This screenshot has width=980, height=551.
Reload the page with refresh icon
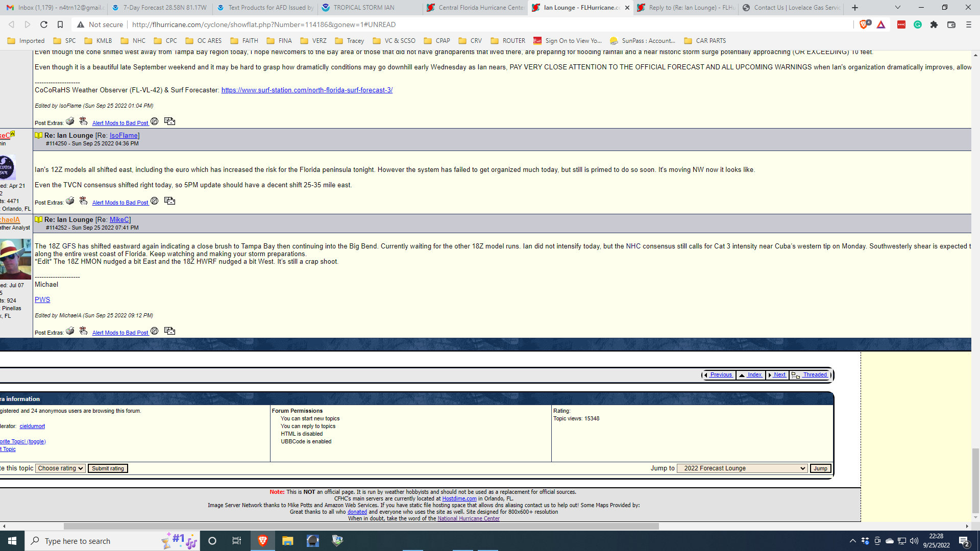pyautogui.click(x=44, y=24)
